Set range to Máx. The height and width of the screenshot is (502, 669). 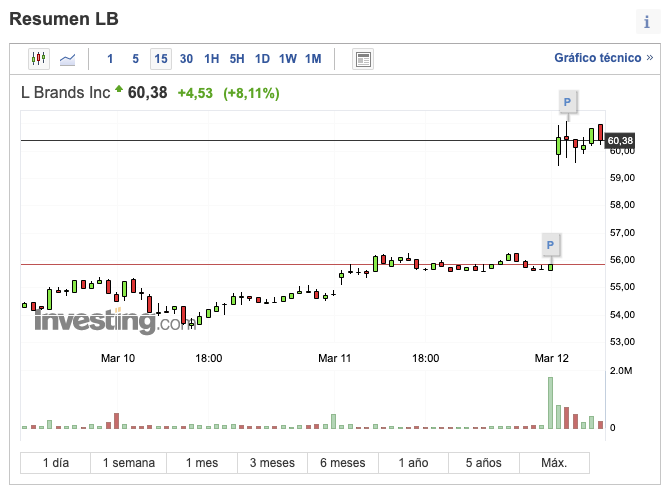pyautogui.click(x=554, y=463)
